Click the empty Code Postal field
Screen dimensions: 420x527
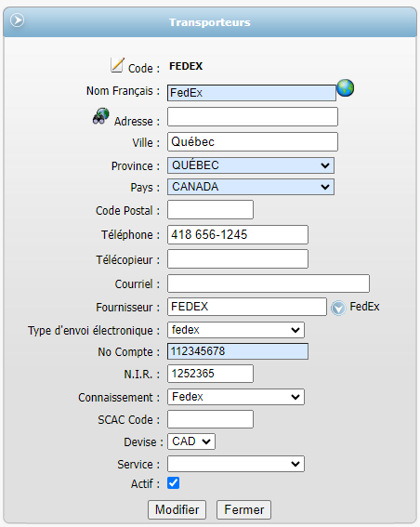click(210, 210)
